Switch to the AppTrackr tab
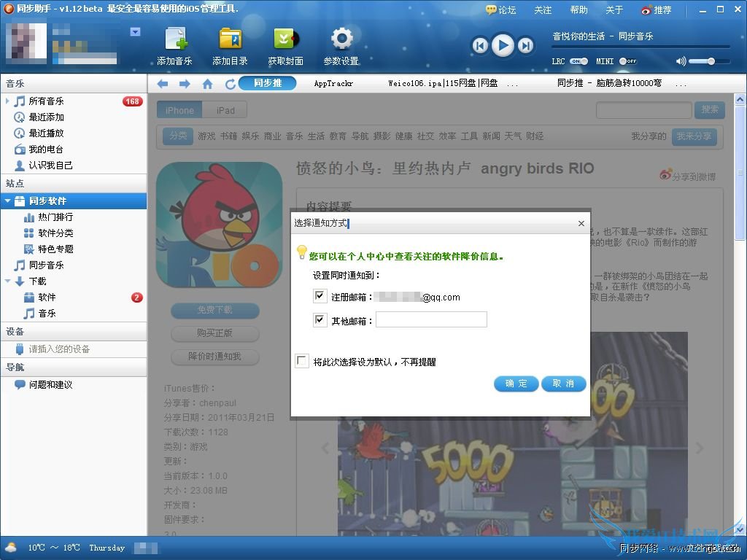 click(x=333, y=83)
